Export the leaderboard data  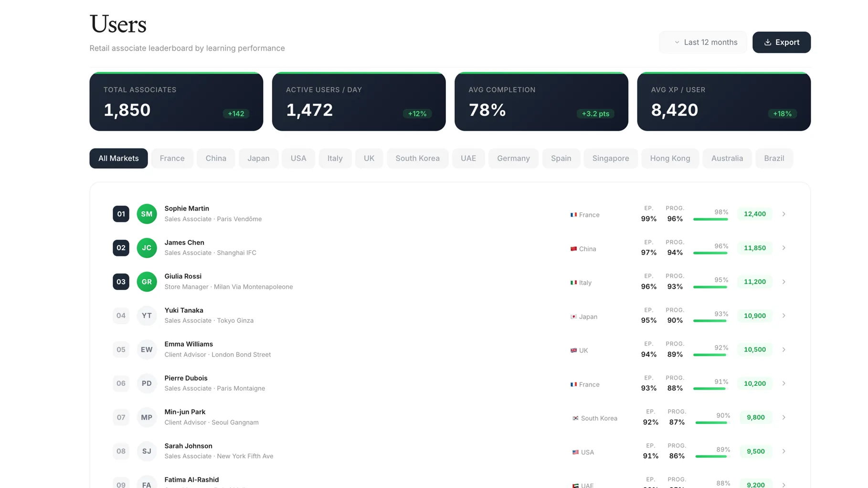[781, 42]
